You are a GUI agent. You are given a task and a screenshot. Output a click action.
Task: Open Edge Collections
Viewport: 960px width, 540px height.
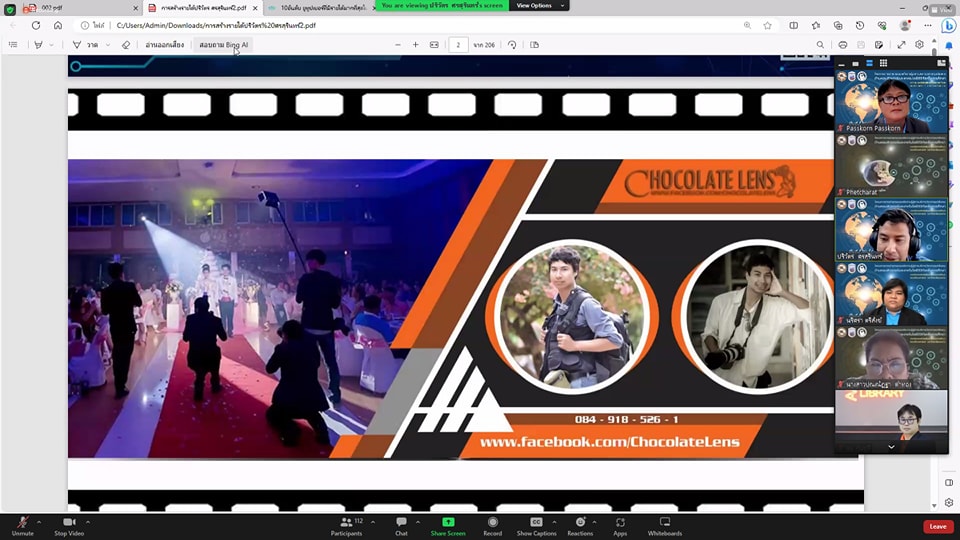pos(838,26)
